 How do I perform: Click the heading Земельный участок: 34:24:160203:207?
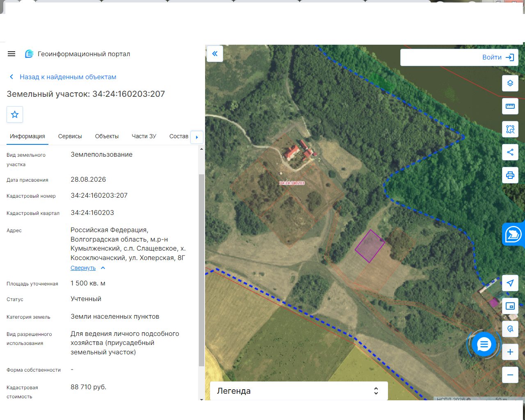pyautogui.click(x=86, y=94)
